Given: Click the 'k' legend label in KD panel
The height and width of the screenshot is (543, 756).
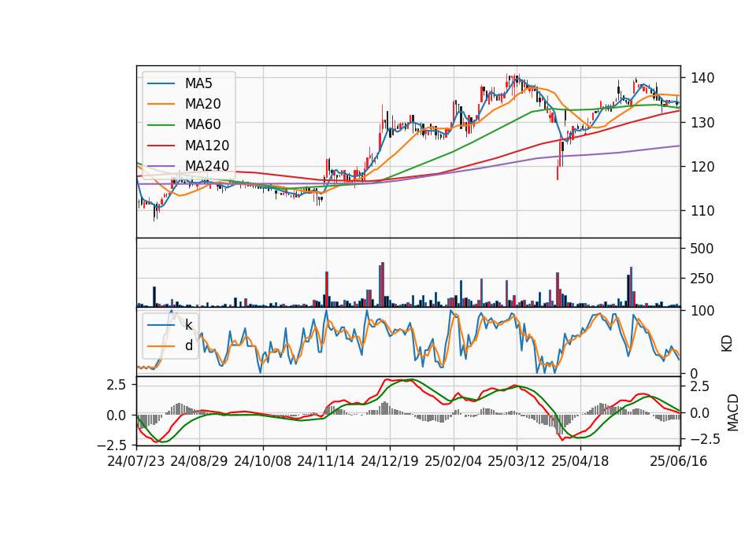Looking at the screenshot, I should click(188, 325).
